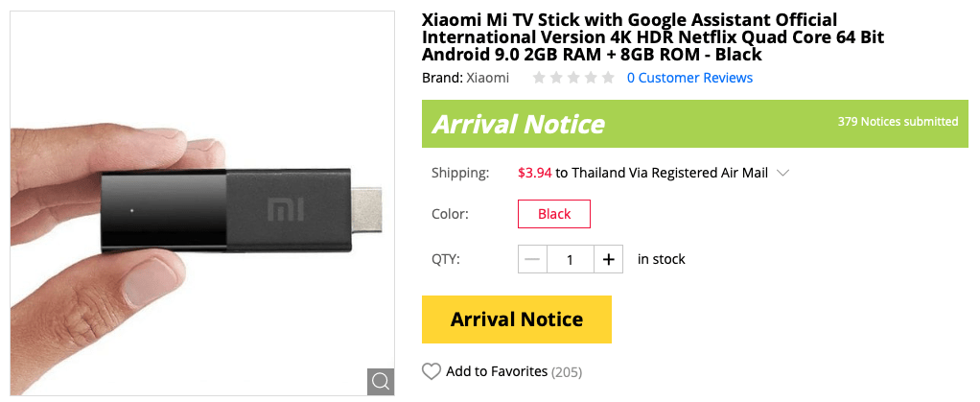Image resolution: width=980 pixels, height=402 pixels.
Task: Click the QTY number input field
Action: (x=571, y=259)
